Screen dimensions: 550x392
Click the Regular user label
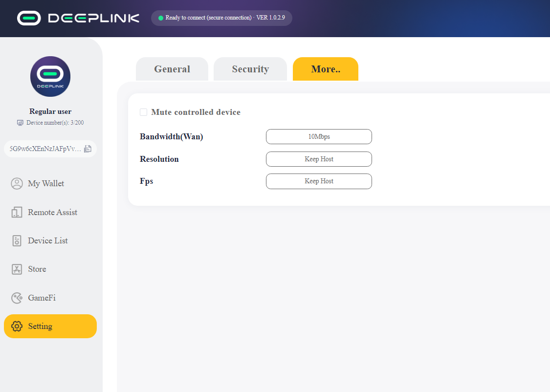(x=50, y=111)
